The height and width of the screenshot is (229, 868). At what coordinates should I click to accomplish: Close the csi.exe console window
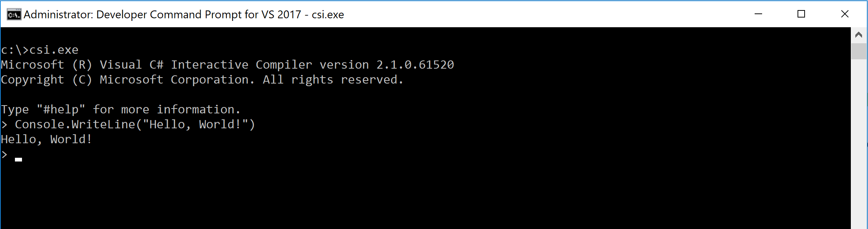845,14
